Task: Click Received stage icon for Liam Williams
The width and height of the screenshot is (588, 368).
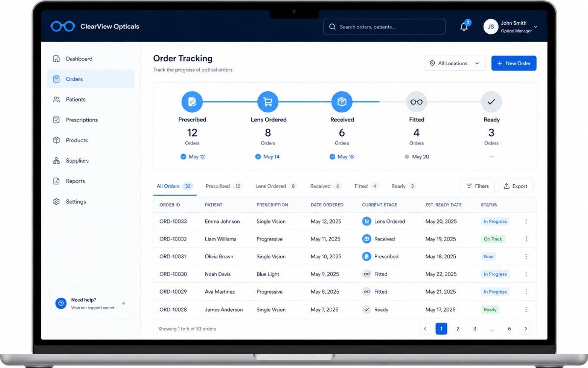Action: coord(367,239)
